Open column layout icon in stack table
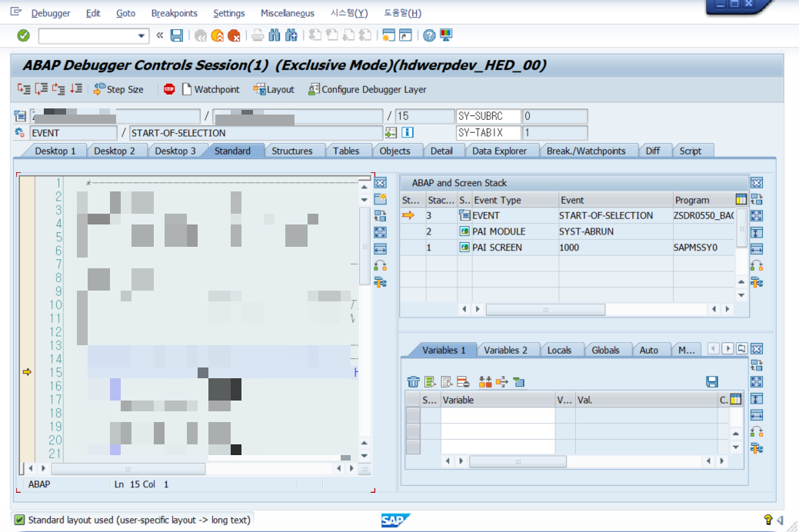 [x=741, y=200]
